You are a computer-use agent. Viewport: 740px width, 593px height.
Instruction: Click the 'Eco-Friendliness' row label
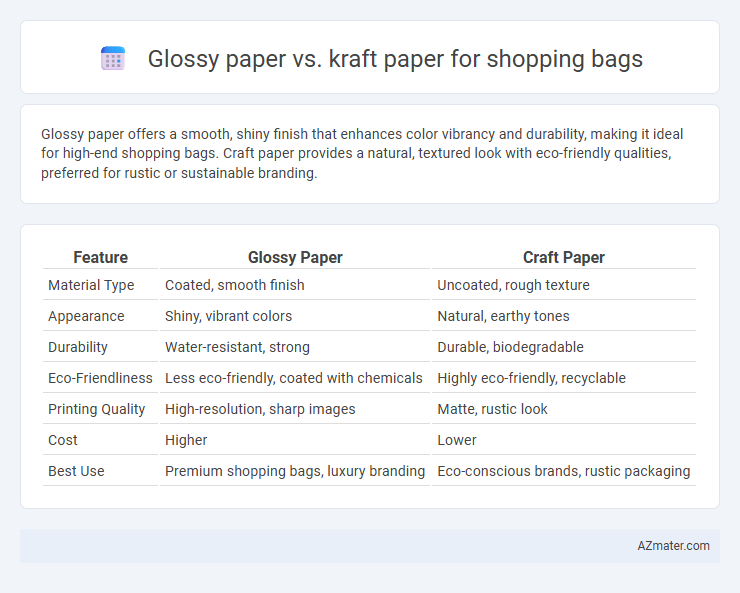101,378
